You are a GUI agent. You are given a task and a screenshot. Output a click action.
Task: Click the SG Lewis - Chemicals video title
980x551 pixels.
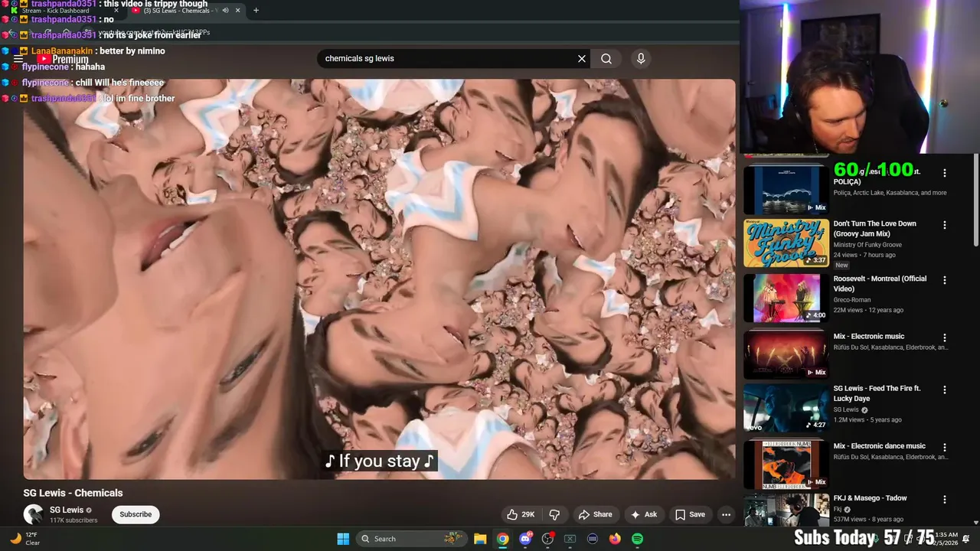tap(73, 493)
